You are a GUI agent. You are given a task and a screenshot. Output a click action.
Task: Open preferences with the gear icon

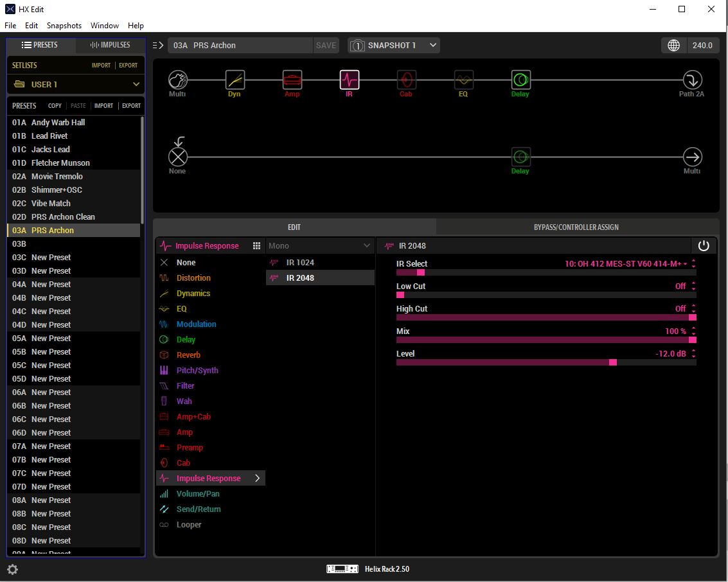[x=13, y=569]
